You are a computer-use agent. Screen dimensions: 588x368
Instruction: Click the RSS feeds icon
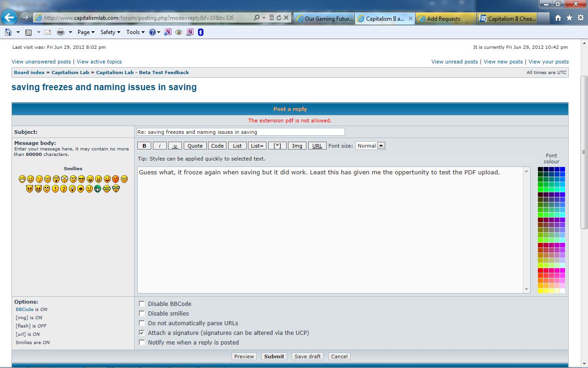pyautogui.click(x=28, y=32)
